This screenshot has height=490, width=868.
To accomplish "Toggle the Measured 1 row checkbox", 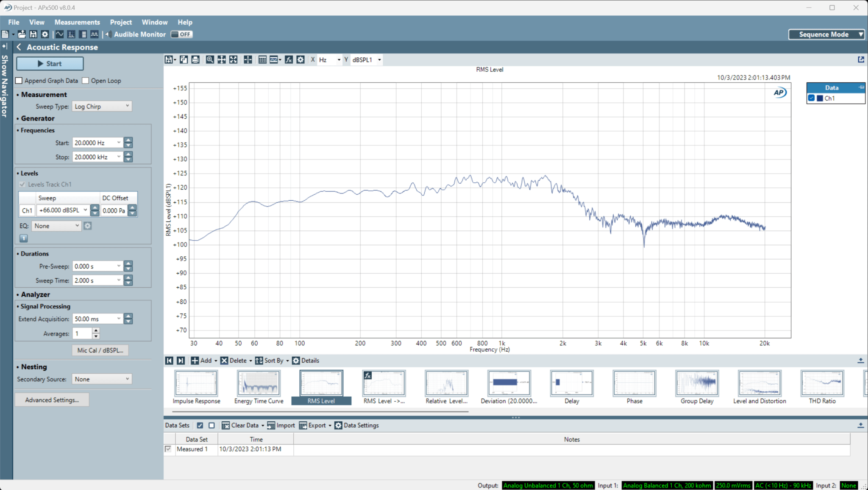I will click(x=168, y=449).
